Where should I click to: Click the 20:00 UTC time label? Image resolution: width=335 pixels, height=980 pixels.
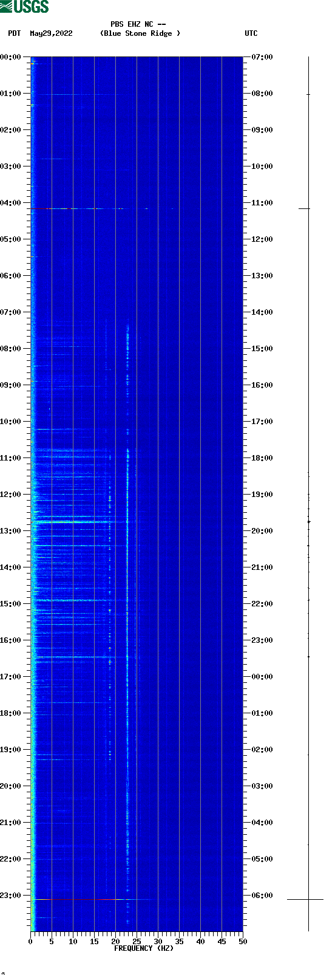point(262,531)
